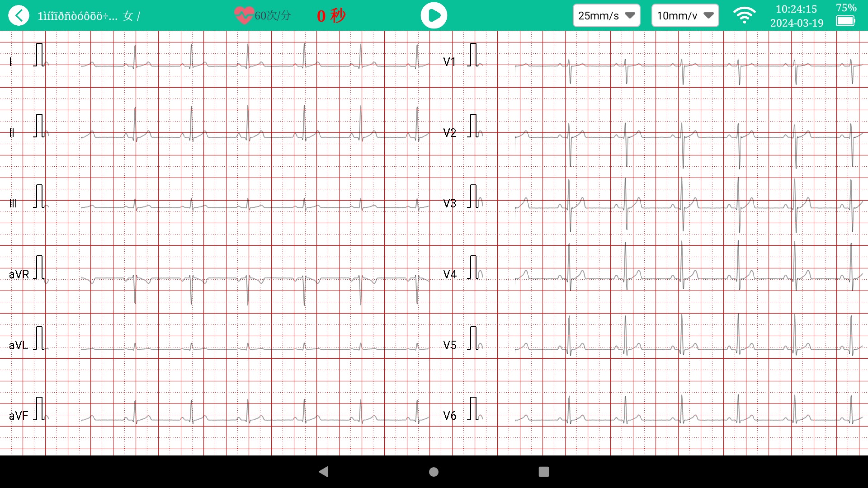Tap the date and time display

pos(797,16)
